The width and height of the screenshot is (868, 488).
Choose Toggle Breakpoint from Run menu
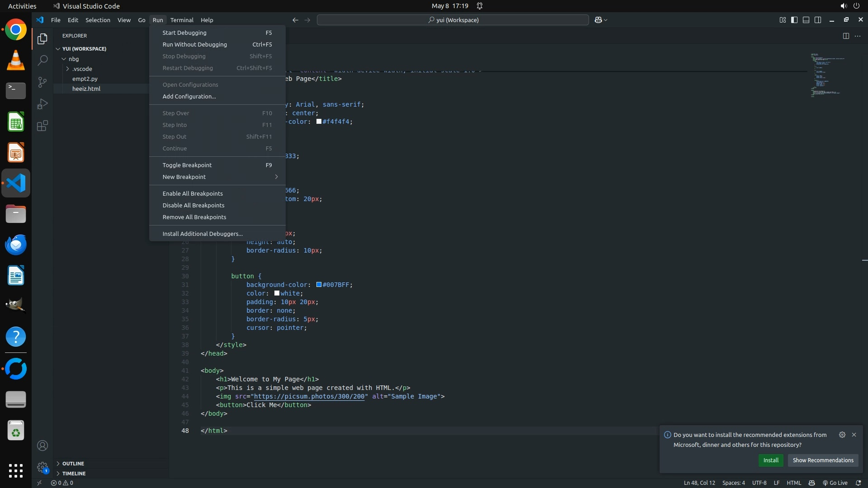187,165
